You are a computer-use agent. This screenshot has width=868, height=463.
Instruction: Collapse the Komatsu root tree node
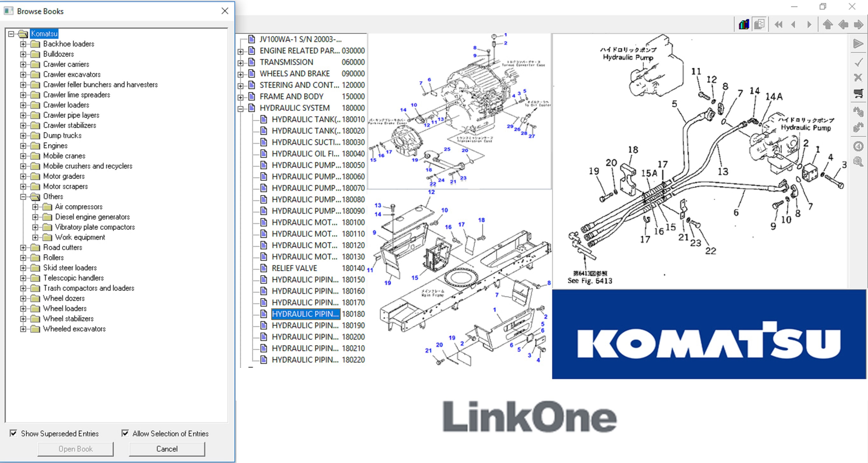[x=11, y=34]
